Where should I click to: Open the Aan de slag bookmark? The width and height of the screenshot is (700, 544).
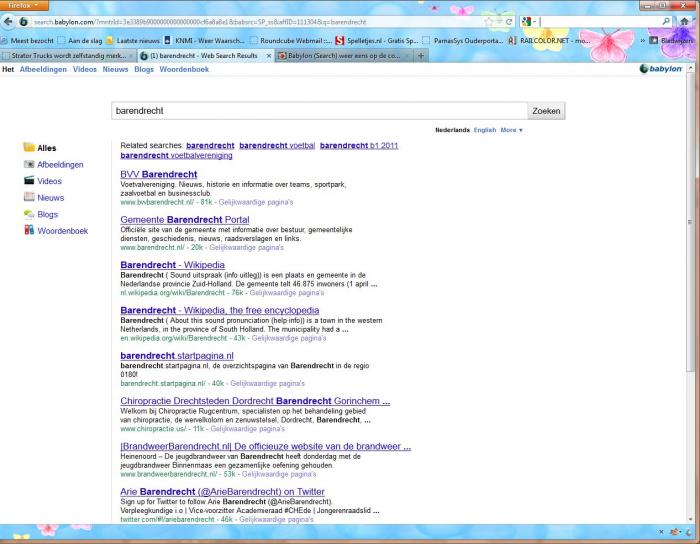tap(80, 41)
